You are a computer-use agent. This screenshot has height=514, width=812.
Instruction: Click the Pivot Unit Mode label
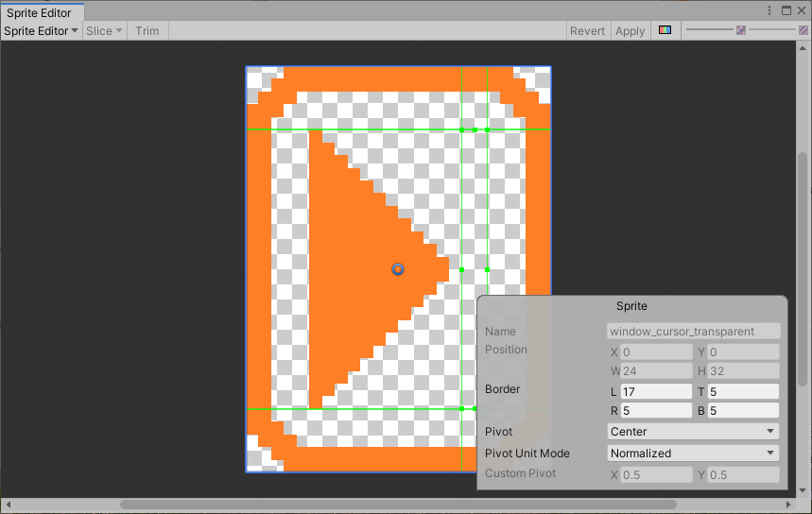pyautogui.click(x=527, y=453)
